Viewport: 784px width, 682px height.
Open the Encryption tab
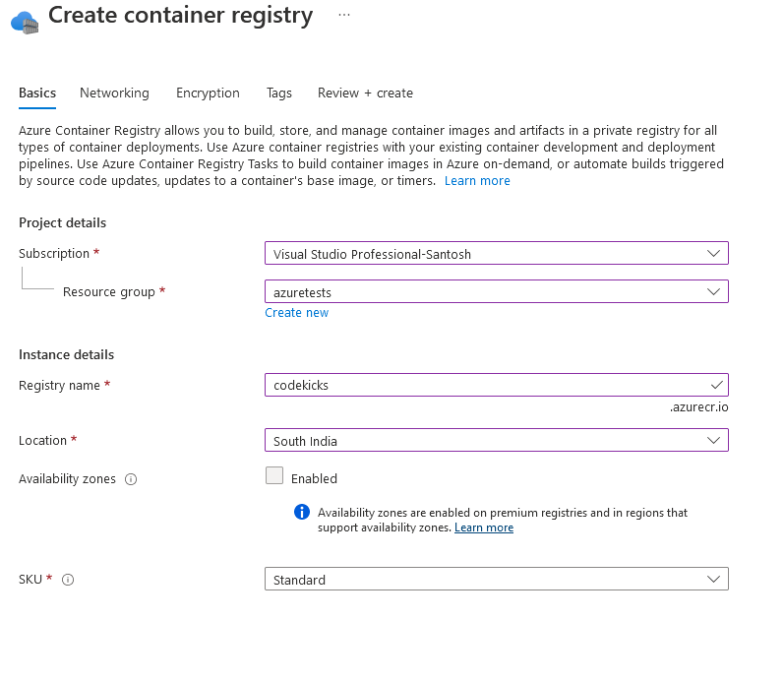click(208, 93)
